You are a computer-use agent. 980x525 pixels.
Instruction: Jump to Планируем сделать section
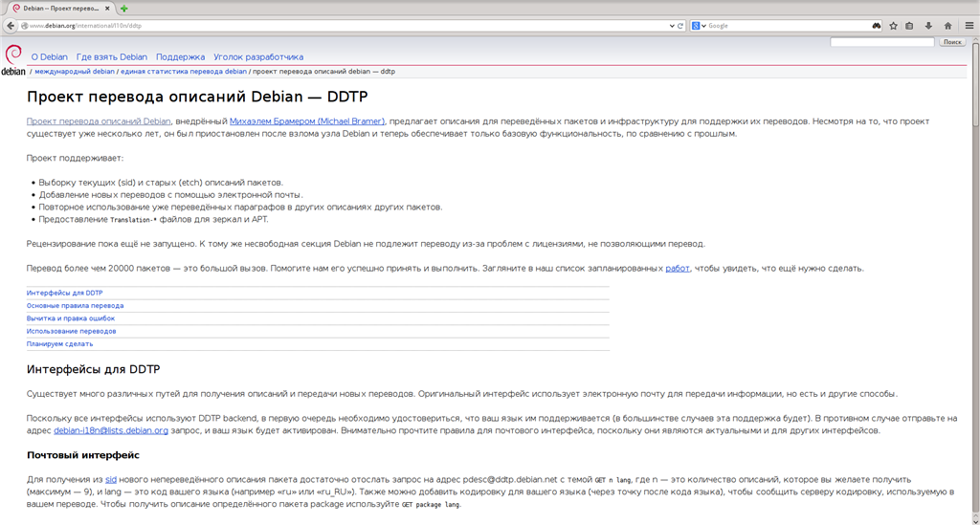point(59,344)
